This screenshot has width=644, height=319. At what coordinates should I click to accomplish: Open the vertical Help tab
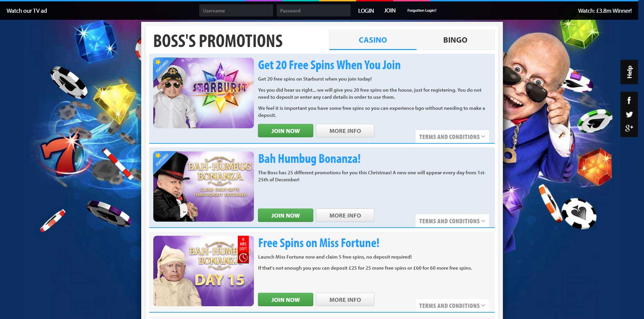[629, 72]
